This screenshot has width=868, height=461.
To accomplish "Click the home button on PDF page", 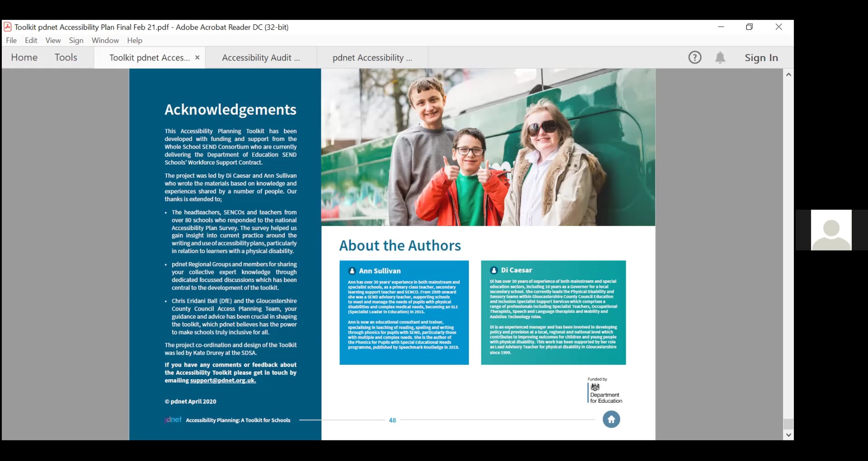I will pos(611,419).
